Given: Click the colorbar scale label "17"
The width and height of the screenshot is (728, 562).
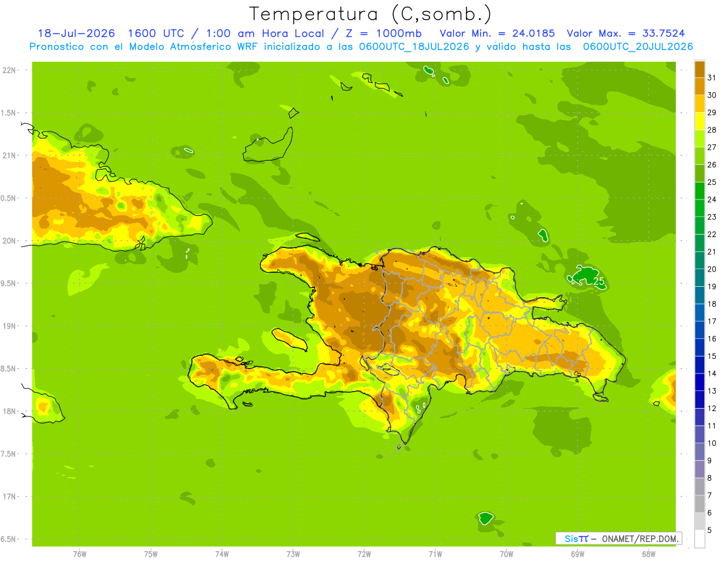Looking at the screenshot, I should [712, 321].
